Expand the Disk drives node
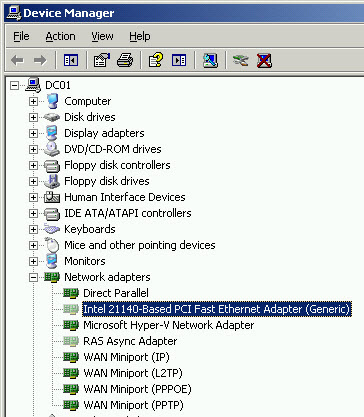 click(x=33, y=117)
